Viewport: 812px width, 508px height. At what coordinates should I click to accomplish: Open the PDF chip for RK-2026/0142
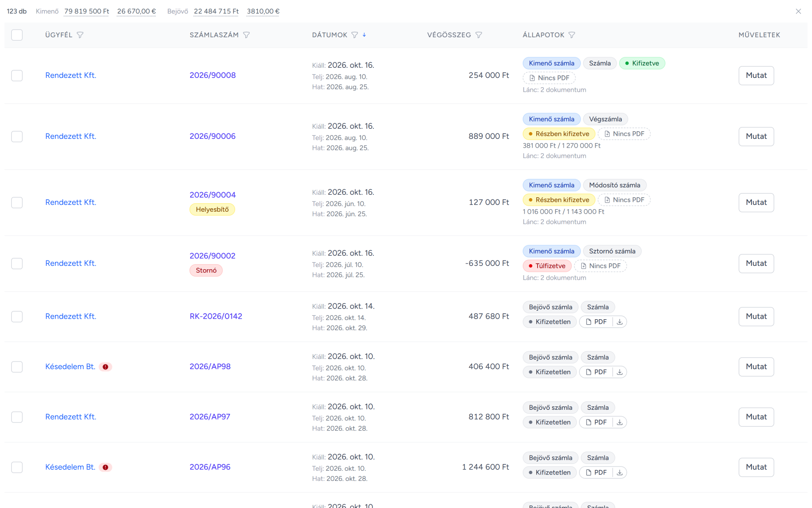pyautogui.click(x=596, y=322)
